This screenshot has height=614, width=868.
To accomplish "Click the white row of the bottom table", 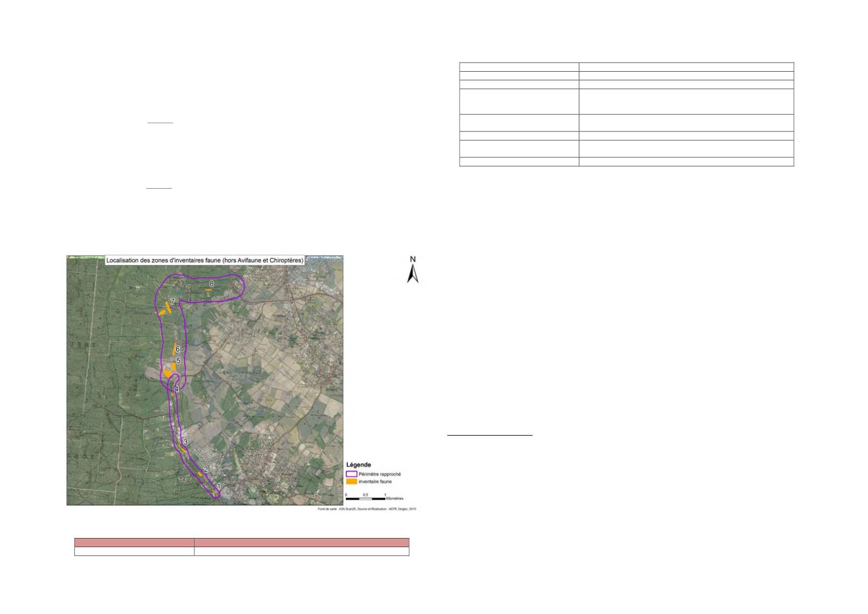I will [x=241, y=551].
